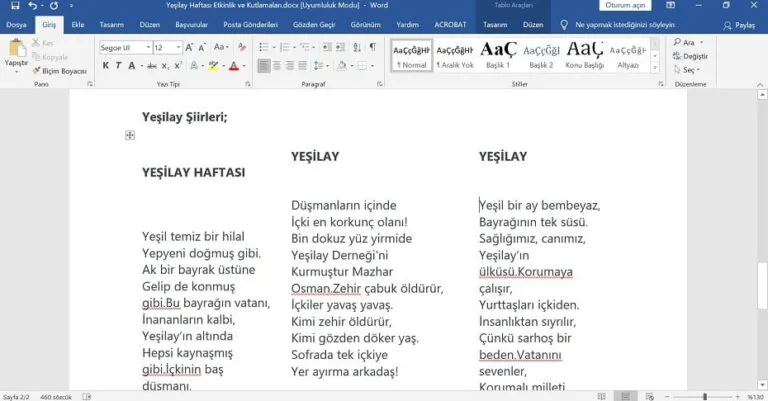768x401 pixels.
Task: Click the bulleted list icon
Action: click(x=264, y=47)
